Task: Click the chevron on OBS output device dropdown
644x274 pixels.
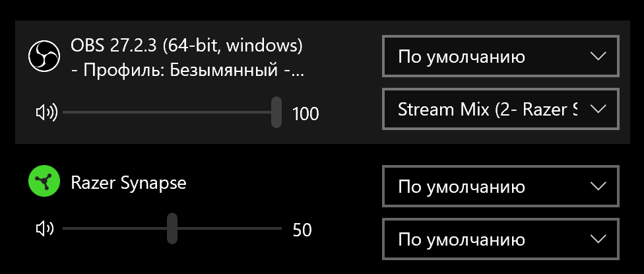Action: [x=598, y=56]
